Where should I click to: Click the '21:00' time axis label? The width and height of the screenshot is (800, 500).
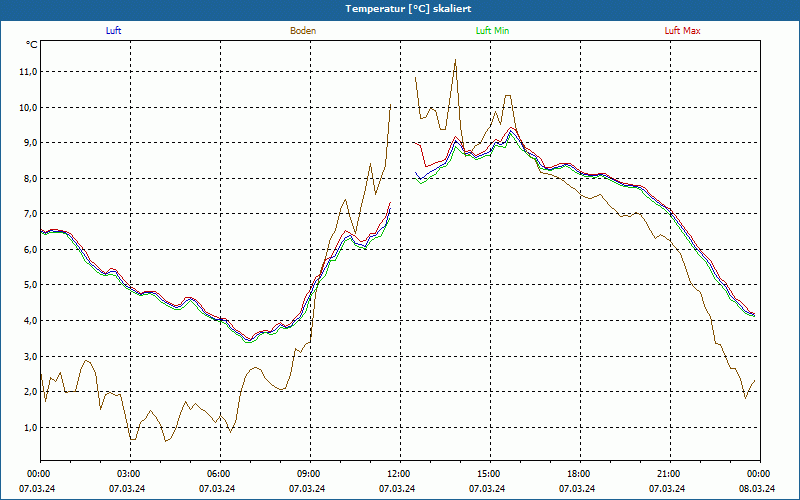[669, 474]
